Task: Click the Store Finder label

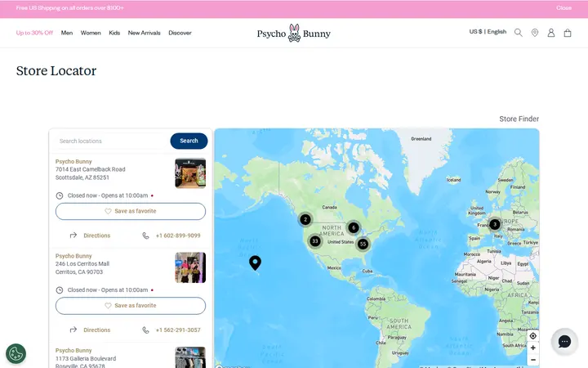Action: pos(519,119)
